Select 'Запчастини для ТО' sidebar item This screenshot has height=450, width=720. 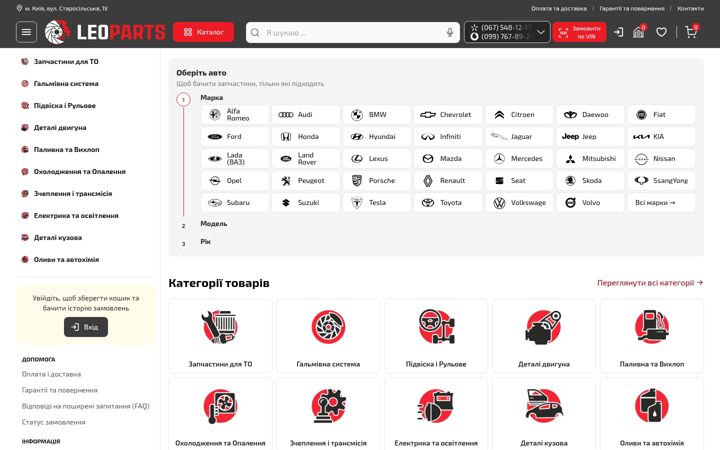point(66,62)
